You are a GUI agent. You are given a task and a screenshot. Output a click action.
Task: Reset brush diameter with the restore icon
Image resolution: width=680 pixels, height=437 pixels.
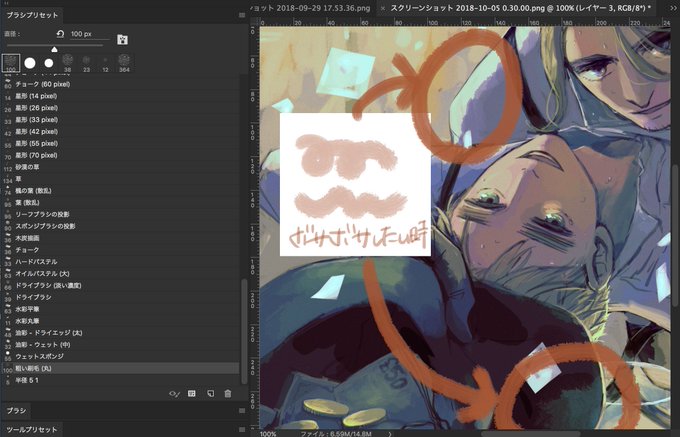[x=60, y=34]
